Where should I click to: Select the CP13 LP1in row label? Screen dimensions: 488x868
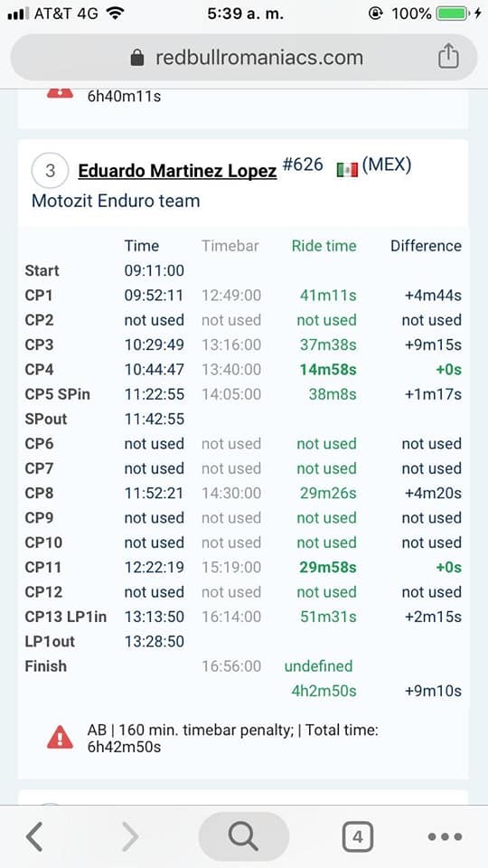[66, 617]
